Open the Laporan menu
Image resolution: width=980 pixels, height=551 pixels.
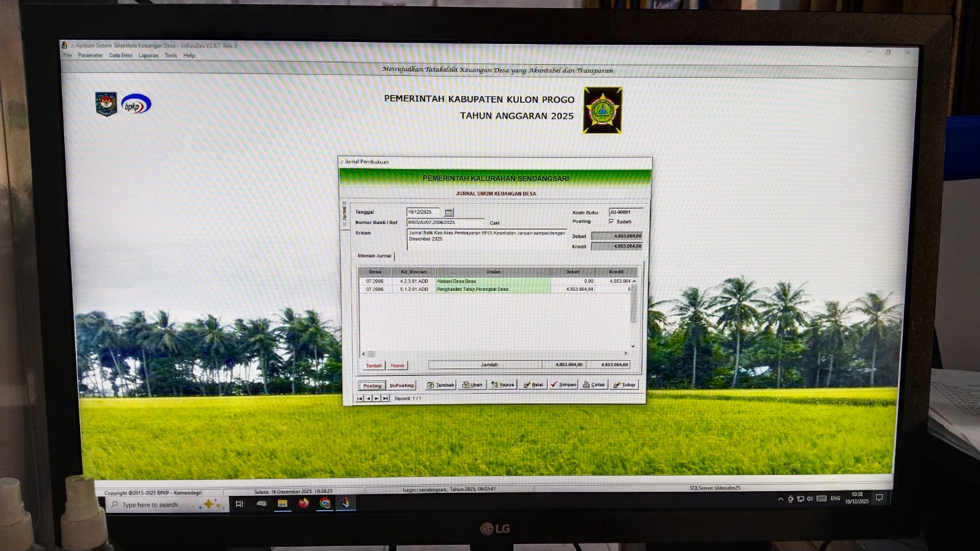coord(148,56)
